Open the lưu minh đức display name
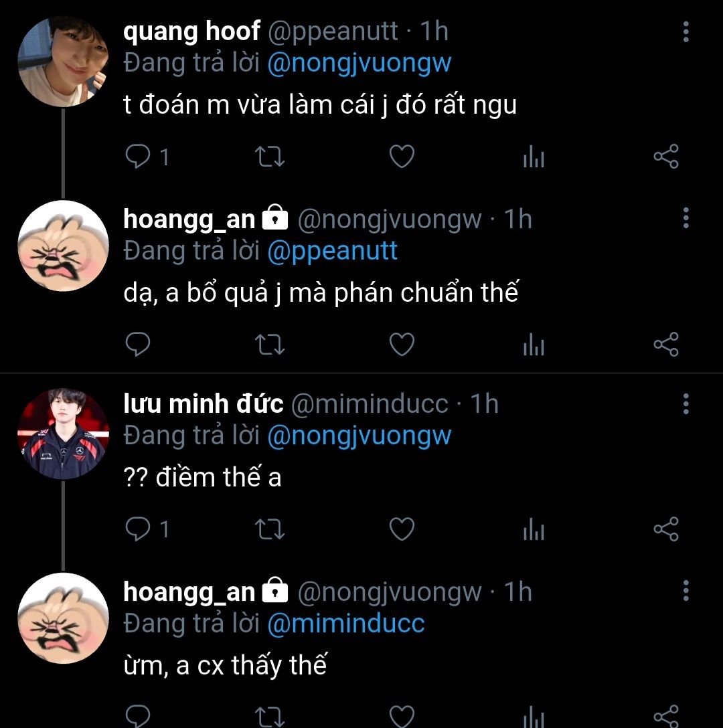Screen dimensions: 723x728 [204, 404]
